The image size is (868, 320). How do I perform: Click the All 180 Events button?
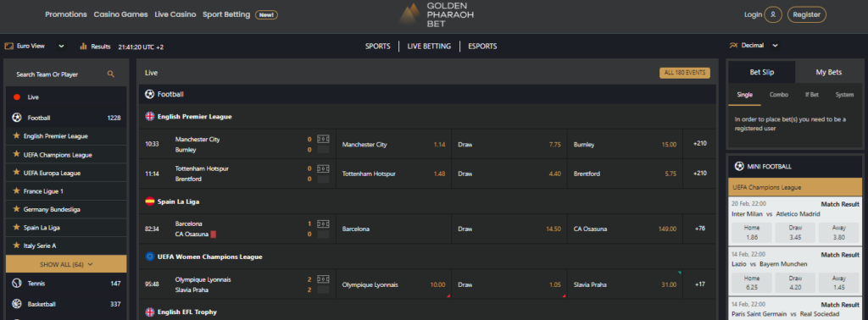[684, 73]
